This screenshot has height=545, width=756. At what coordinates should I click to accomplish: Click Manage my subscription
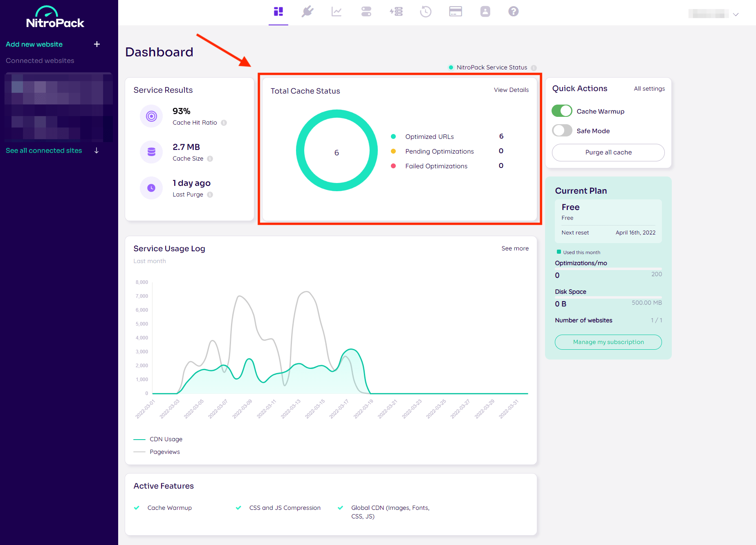pyautogui.click(x=608, y=342)
